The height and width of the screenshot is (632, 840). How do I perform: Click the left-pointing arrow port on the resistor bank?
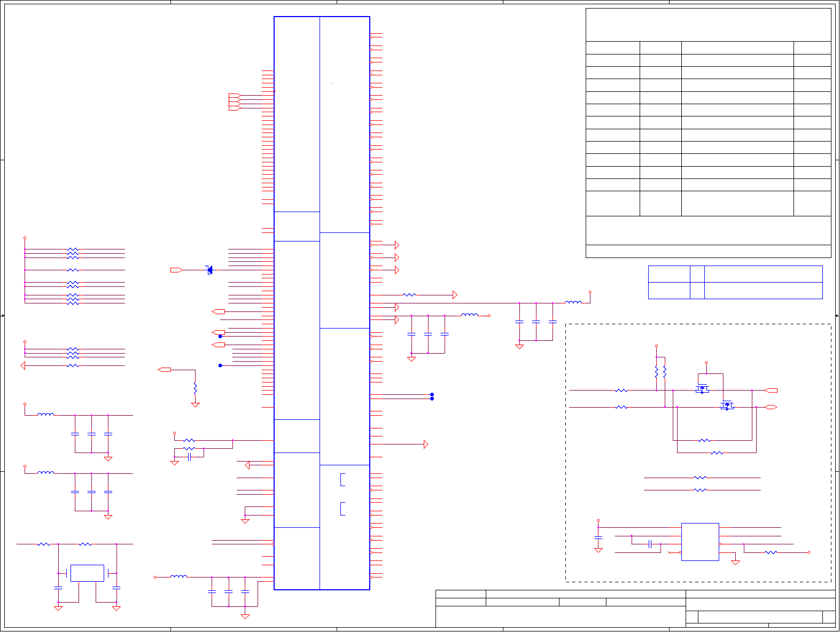click(x=23, y=365)
